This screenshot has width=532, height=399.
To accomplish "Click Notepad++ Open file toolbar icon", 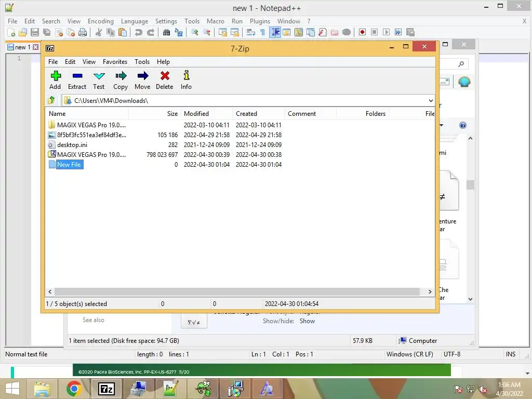I will click(x=23, y=32).
